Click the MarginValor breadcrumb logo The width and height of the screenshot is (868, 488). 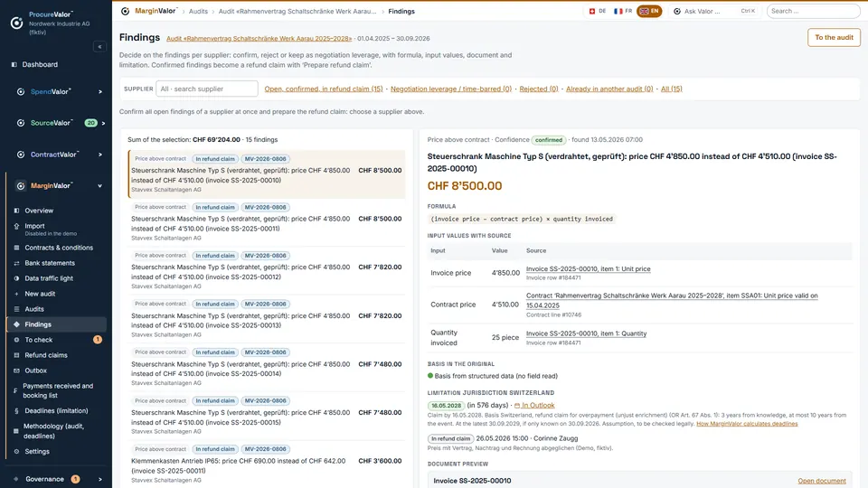coord(125,11)
